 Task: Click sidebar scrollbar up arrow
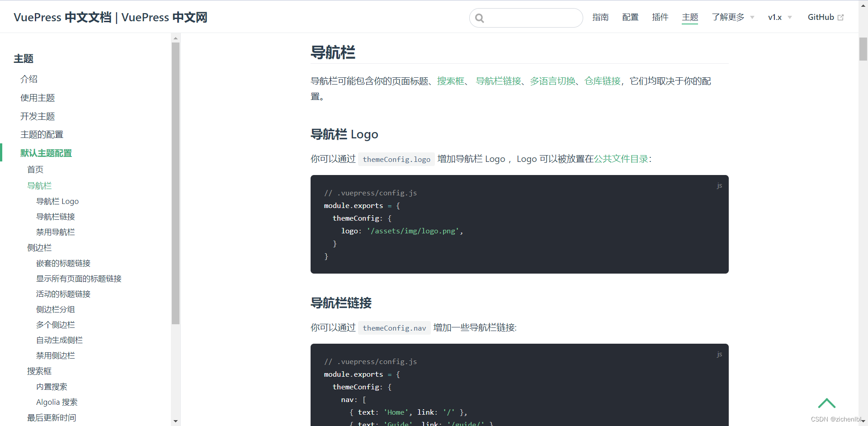click(x=175, y=38)
